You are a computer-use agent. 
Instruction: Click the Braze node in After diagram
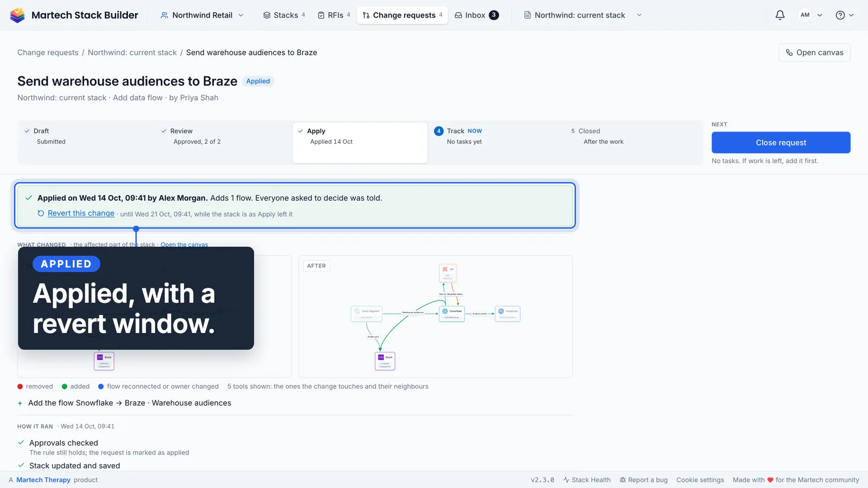point(385,361)
